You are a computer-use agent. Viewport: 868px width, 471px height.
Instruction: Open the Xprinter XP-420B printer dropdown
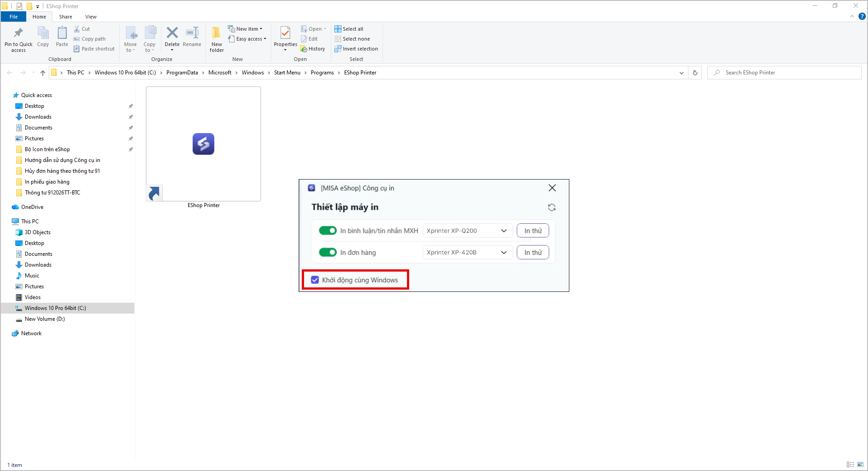(467, 252)
